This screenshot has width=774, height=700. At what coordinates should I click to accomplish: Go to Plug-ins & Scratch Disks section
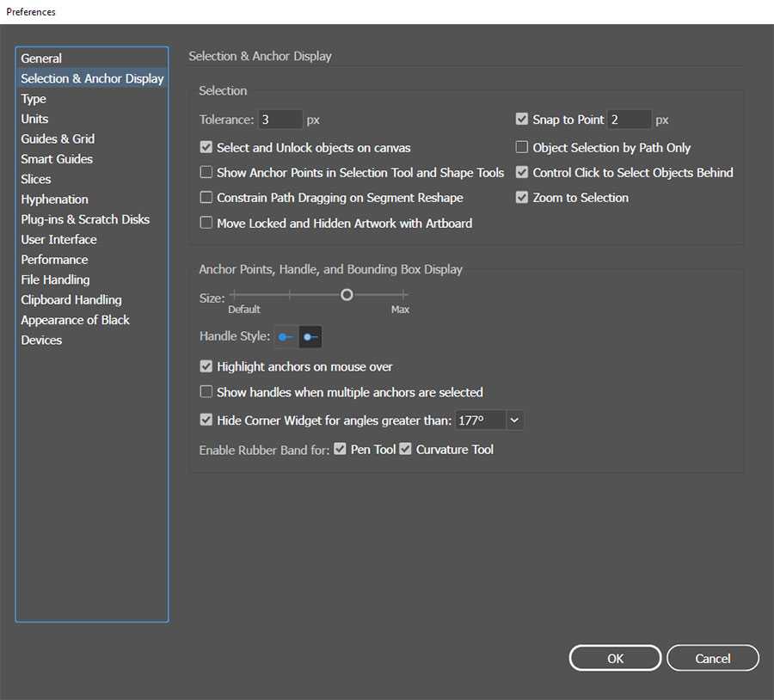click(x=85, y=219)
